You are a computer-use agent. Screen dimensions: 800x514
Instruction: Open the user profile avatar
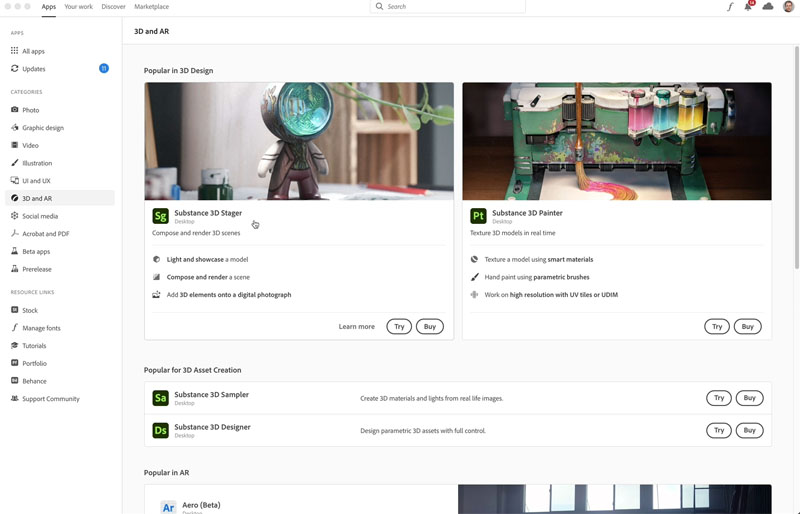click(x=788, y=7)
